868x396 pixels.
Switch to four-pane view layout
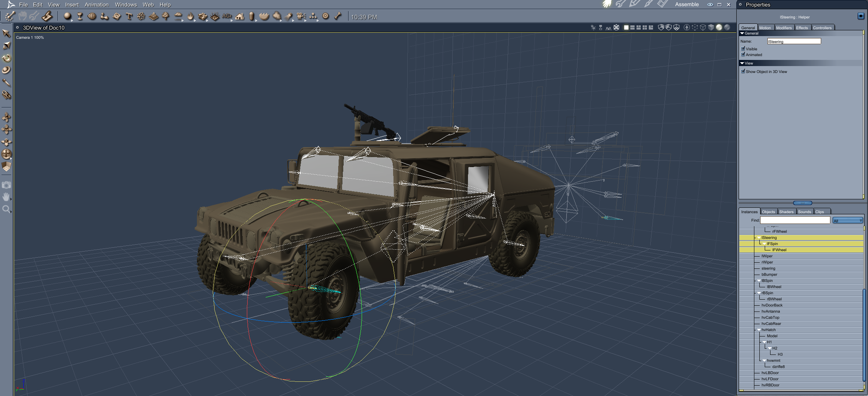(x=645, y=28)
